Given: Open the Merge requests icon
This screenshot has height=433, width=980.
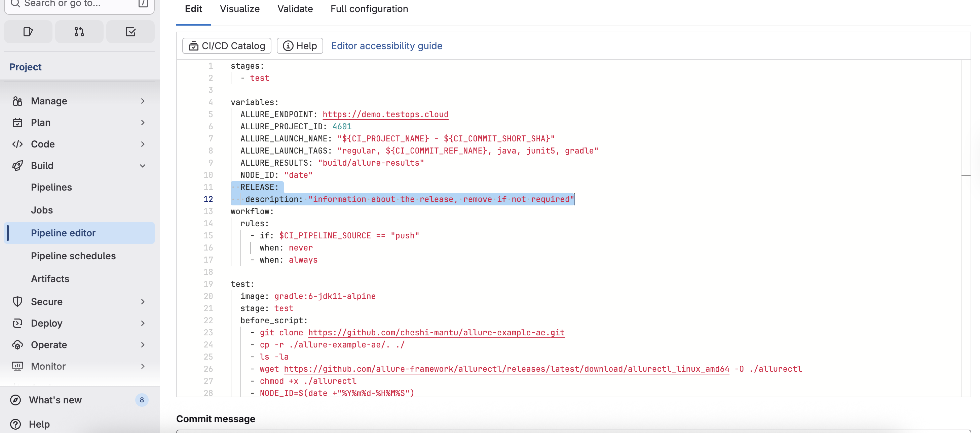Looking at the screenshot, I should coord(79,31).
